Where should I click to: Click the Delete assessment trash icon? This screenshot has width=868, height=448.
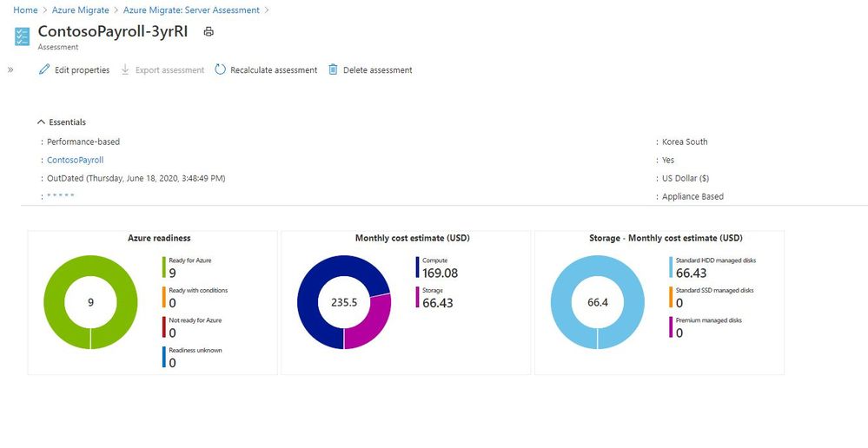tap(333, 69)
